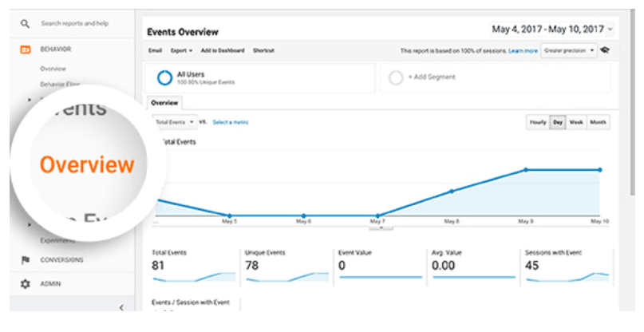Focus the Search reports and help field
The height and width of the screenshot is (332, 644).
pos(75,23)
